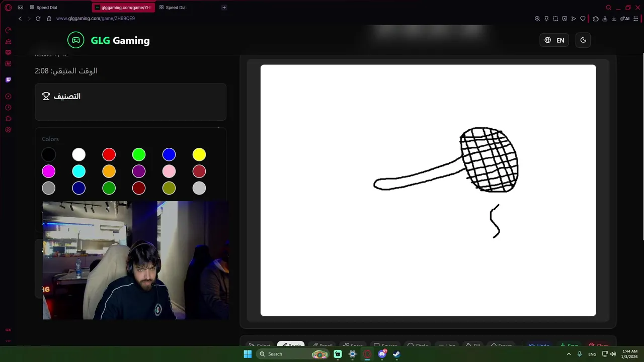
Task: Open the GX Corner gamepad icon in tab bar
Action: pyautogui.click(x=21, y=8)
